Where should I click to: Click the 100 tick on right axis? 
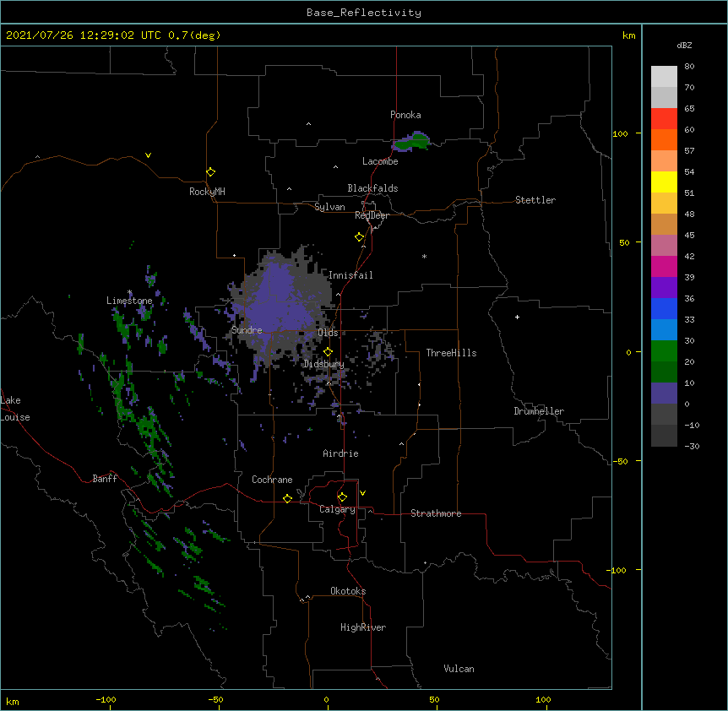click(x=620, y=133)
